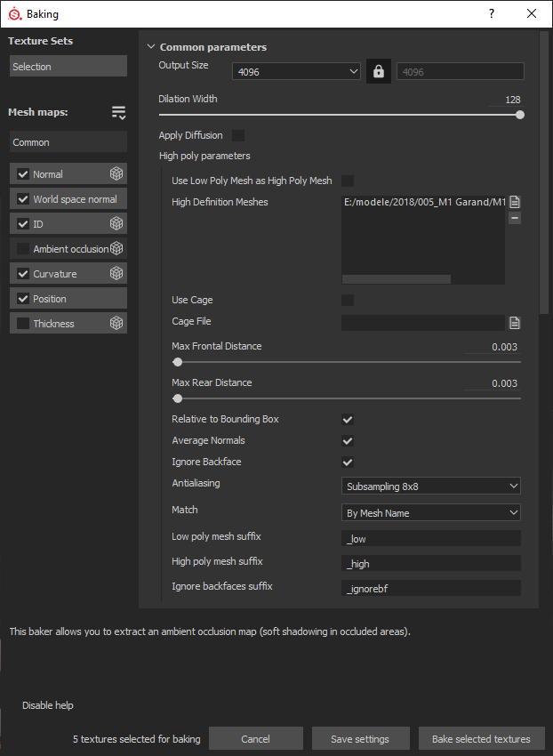Click the Low poly mesh suffix field
This screenshot has width=553, height=756.
431,538
